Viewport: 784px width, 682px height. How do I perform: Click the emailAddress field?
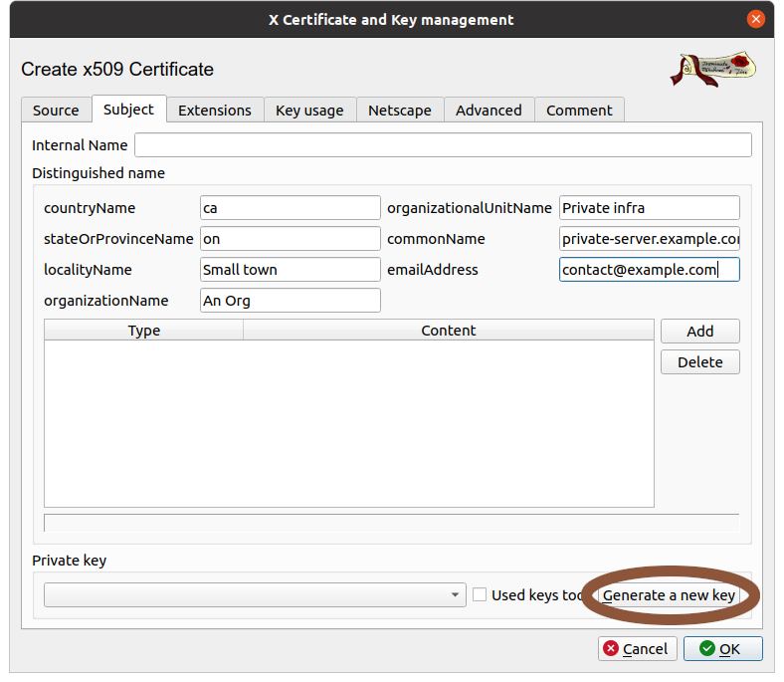[x=649, y=269]
